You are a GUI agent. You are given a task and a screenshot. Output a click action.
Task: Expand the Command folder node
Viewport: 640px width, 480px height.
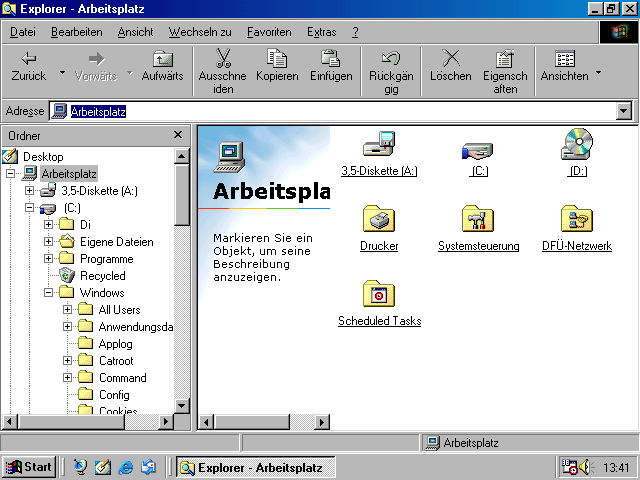(x=67, y=378)
